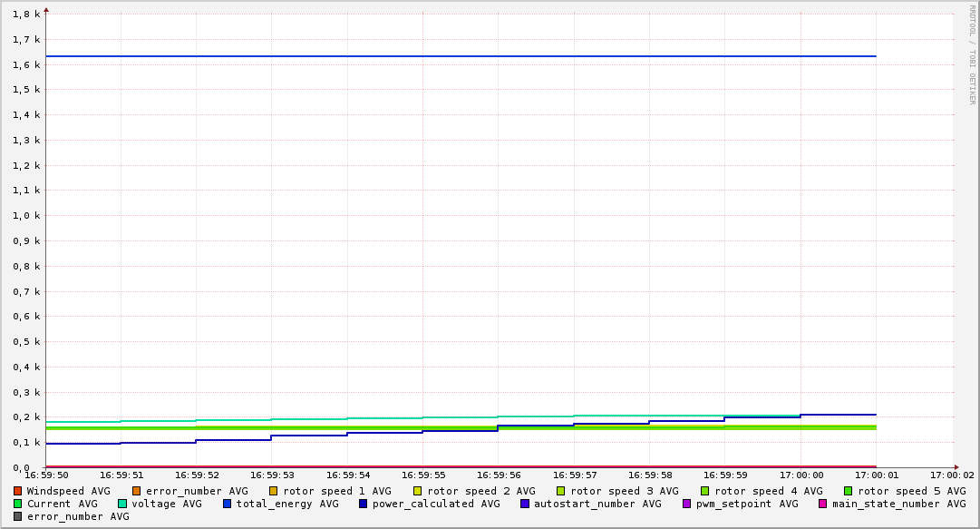Click the red Windspeed AVG legend swatch
980x529 pixels.
pyautogui.click(x=18, y=491)
